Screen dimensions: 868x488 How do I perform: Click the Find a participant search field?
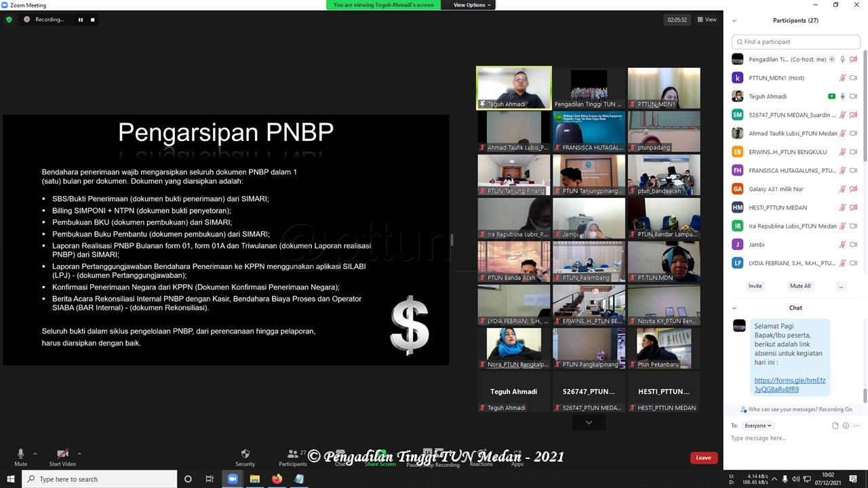coord(797,42)
